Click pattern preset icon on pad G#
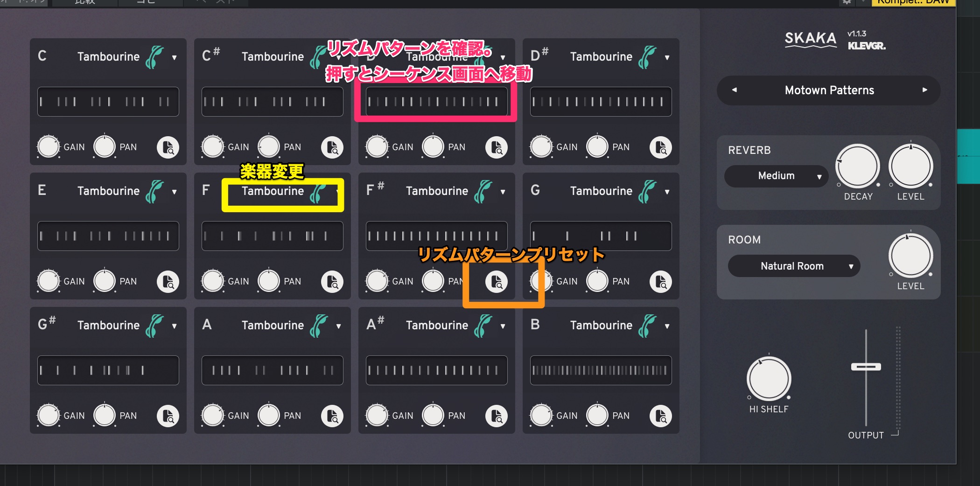Screen dimensions: 980x486 pos(168,416)
